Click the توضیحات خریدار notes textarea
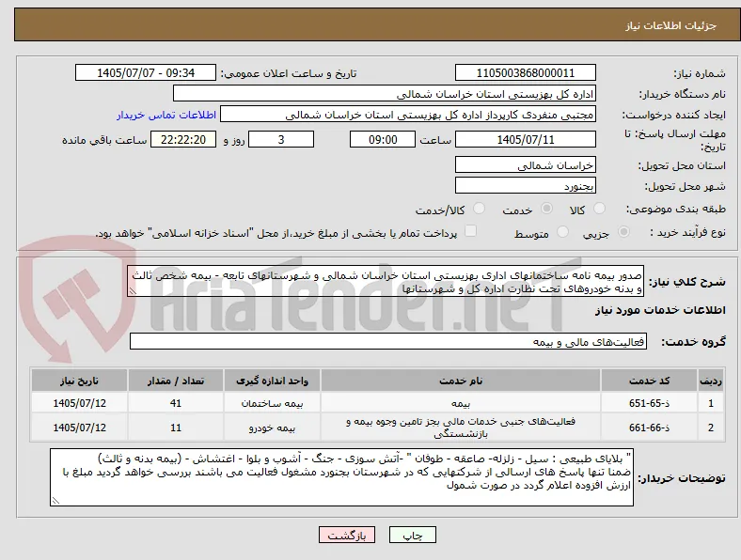Viewport: 741px width, 560px height. (341, 477)
